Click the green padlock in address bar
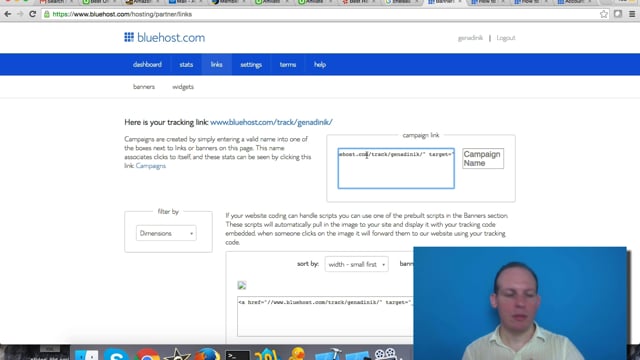This screenshot has height=360, width=640. [x=47, y=14]
